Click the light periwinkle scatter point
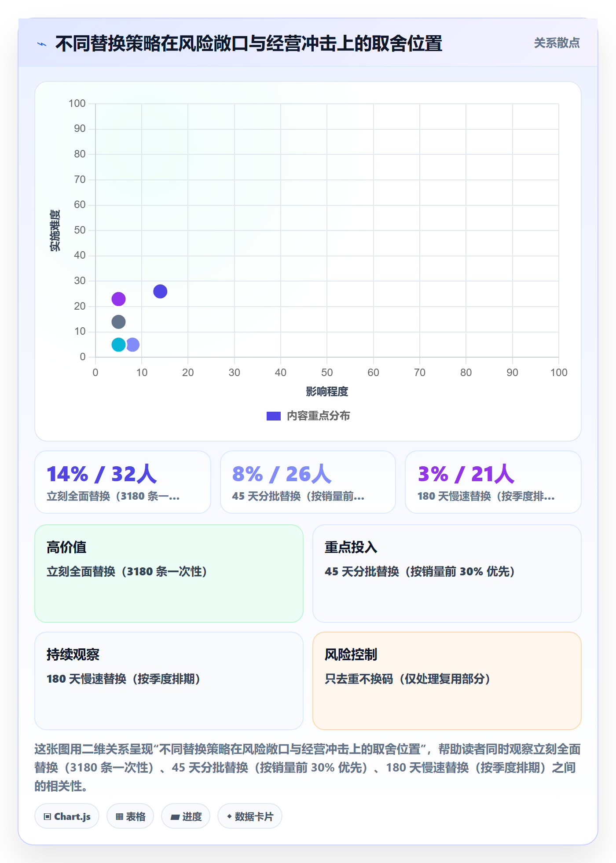This screenshot has width=616, height=863. (132, 344)
